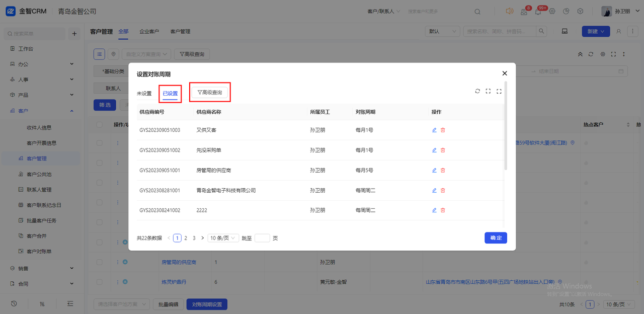Collapse the sidebar menu

coord(70,303)
